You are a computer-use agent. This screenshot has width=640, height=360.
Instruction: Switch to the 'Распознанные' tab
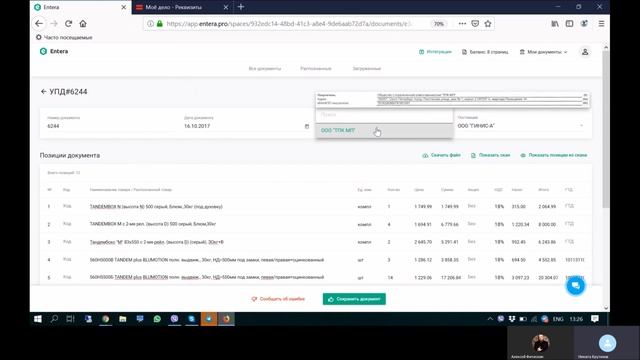point(316,69)
